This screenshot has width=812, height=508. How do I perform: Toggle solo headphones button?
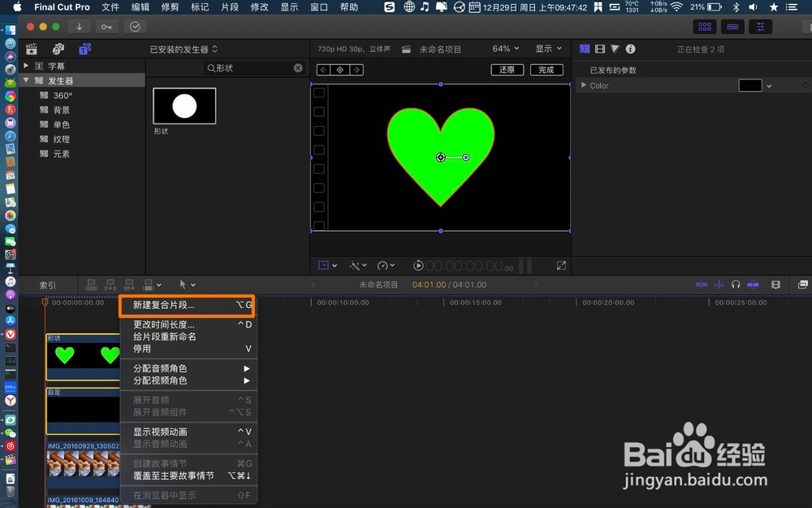pos(736,284)
